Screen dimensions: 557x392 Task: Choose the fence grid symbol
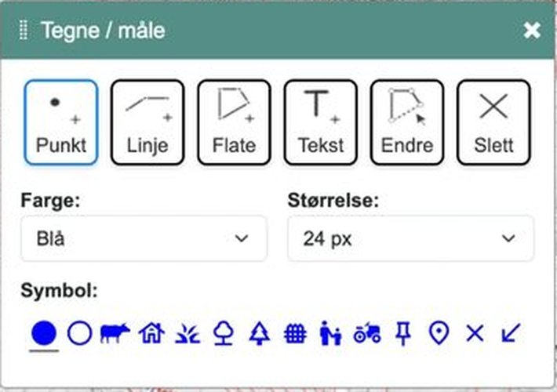click(295, 334)
